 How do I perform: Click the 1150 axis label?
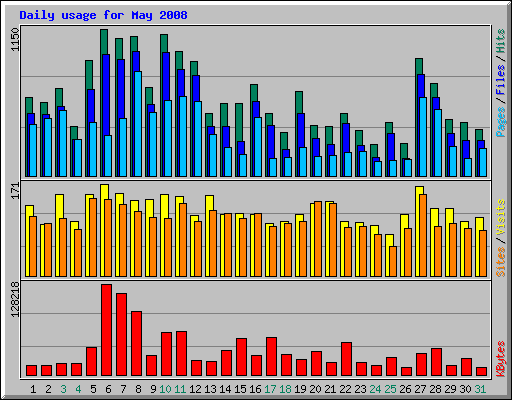(x=15, y=40)
